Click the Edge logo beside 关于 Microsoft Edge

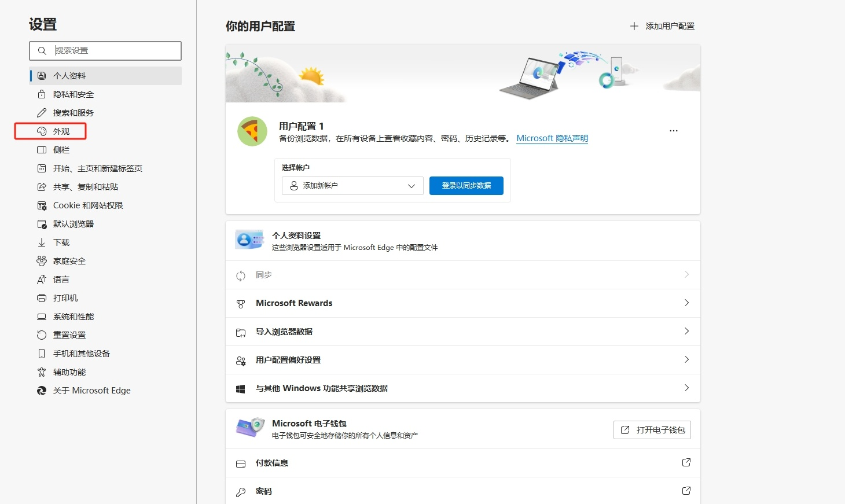coord(42,391)
